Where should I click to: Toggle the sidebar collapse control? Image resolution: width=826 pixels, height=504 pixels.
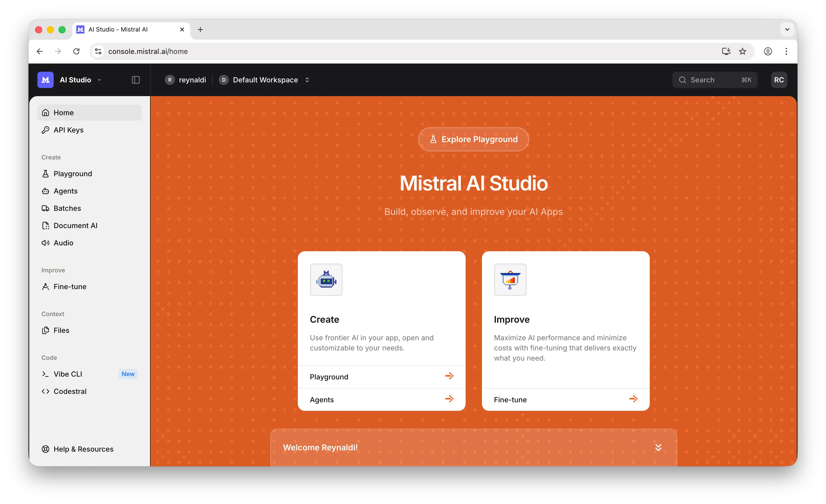pos(136,80)
